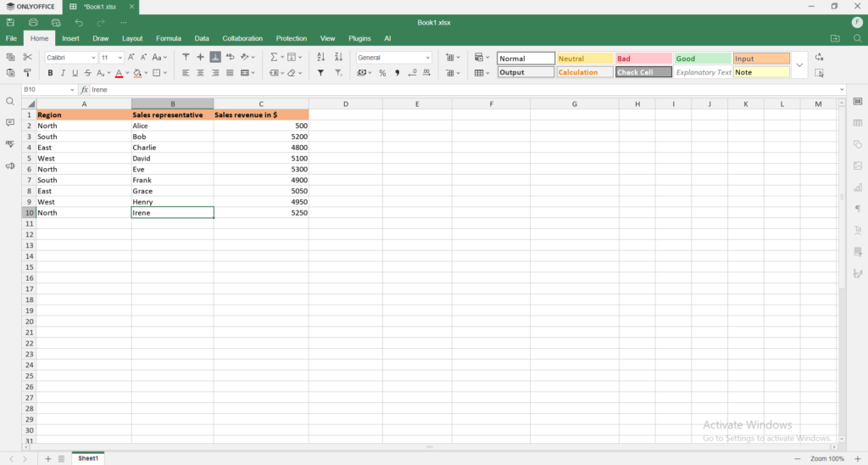Image resolution: width=868 pixels, height=465 pixels.
Task: Toggle Align Bottom
Action: (215, 57)
